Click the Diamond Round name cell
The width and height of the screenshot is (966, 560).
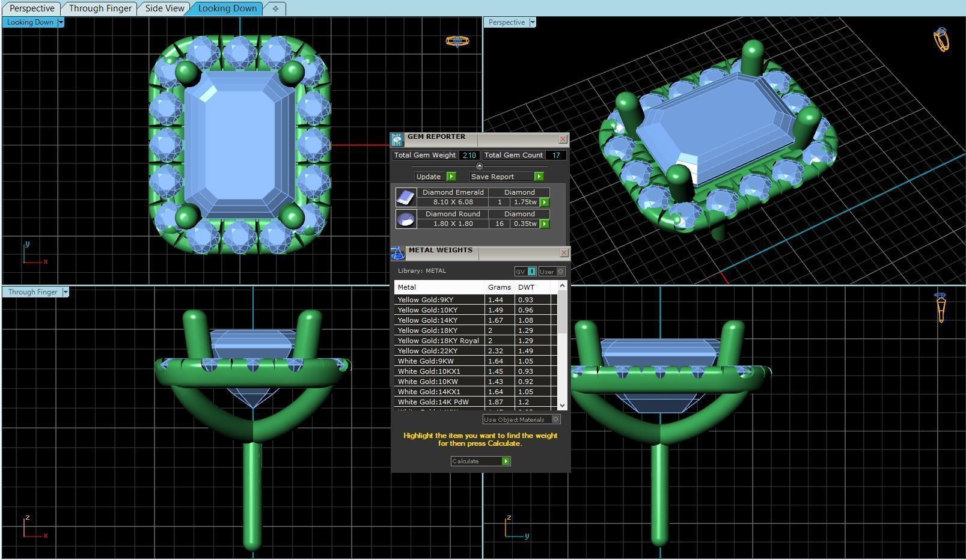pyautogui.click(x=453, y=214)
